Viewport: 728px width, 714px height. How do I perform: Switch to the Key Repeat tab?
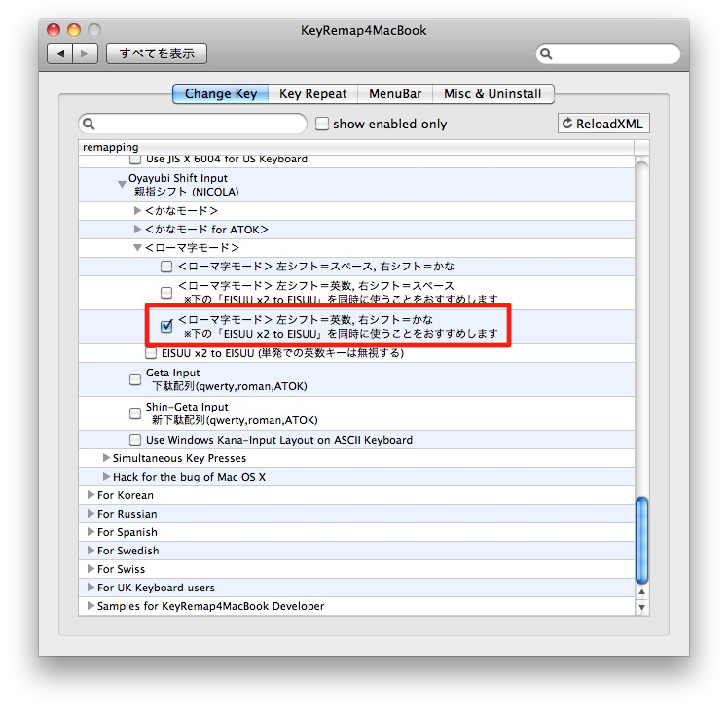coord(312,94)
